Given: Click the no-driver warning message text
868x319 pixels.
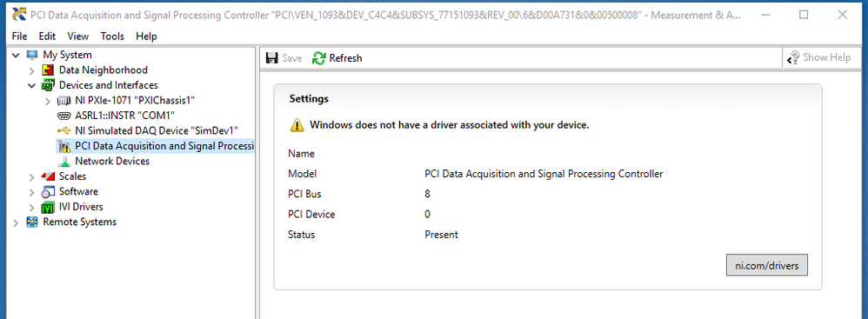Looking at the screenshot, I should click(x=449, y=125).
